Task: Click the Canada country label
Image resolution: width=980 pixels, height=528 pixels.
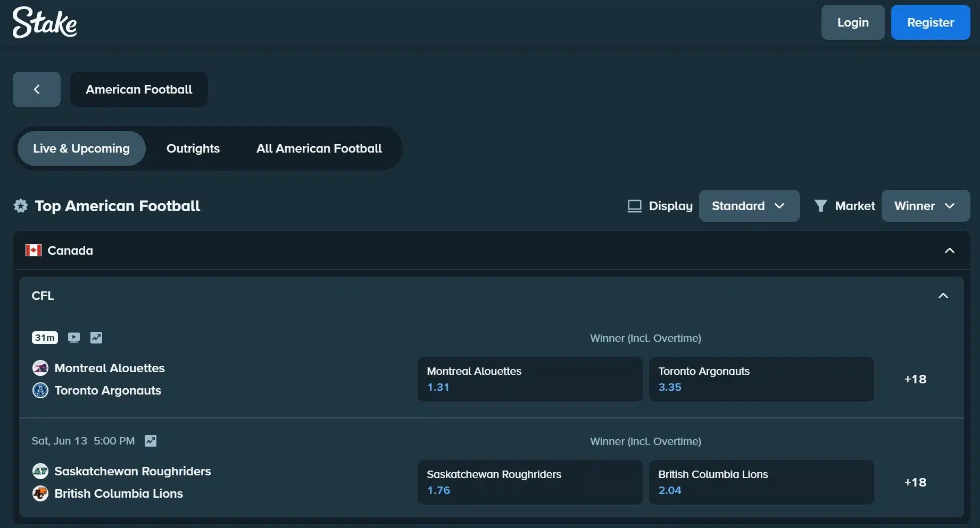Action: tap(70, 250)
